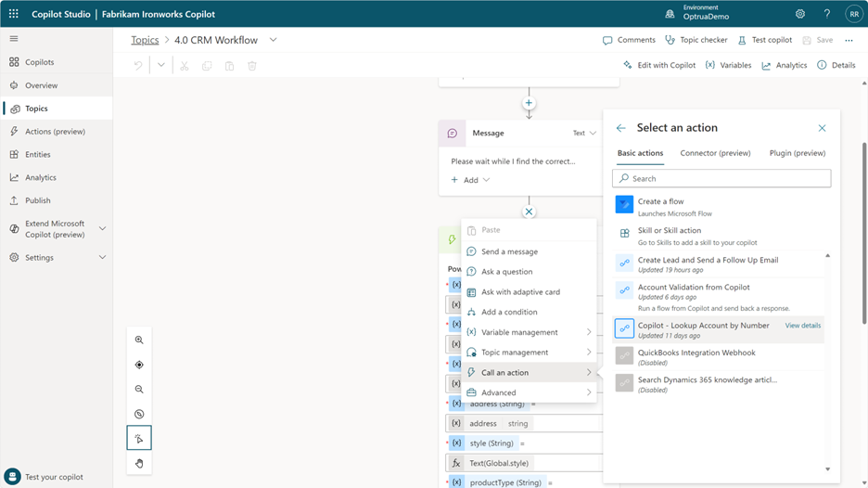Screen dimensions: 868x488
Task: Open Test copilot from top bar
Action: (764, 40)
